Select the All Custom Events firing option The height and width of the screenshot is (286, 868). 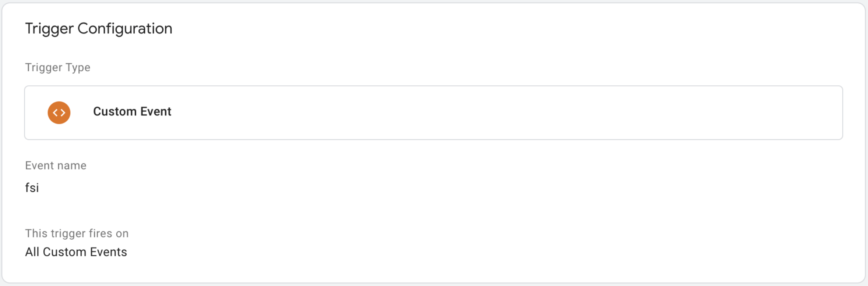76,252
